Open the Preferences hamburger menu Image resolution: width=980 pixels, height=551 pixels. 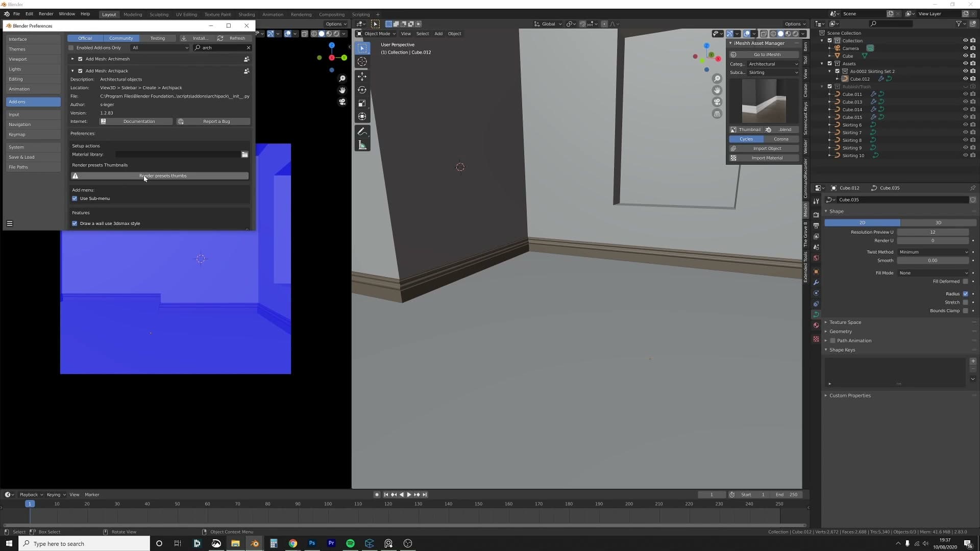click(9, 223)
